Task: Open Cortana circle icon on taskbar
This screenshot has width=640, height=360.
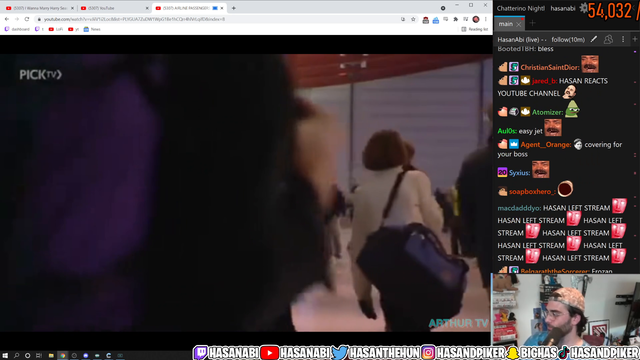Action: pos(27,356)
